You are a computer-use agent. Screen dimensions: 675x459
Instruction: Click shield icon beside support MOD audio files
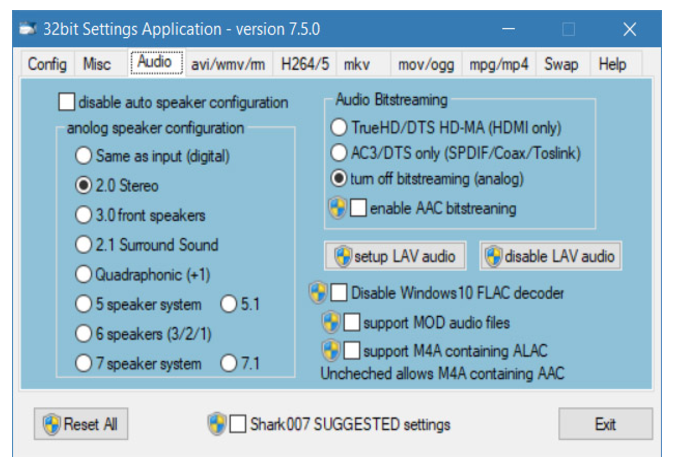point(331,322)
